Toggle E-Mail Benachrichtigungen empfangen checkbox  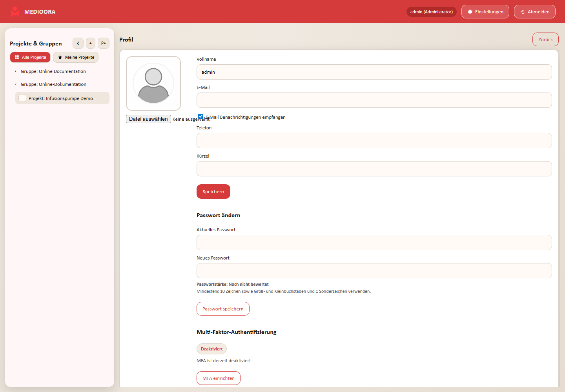(201, 116)
